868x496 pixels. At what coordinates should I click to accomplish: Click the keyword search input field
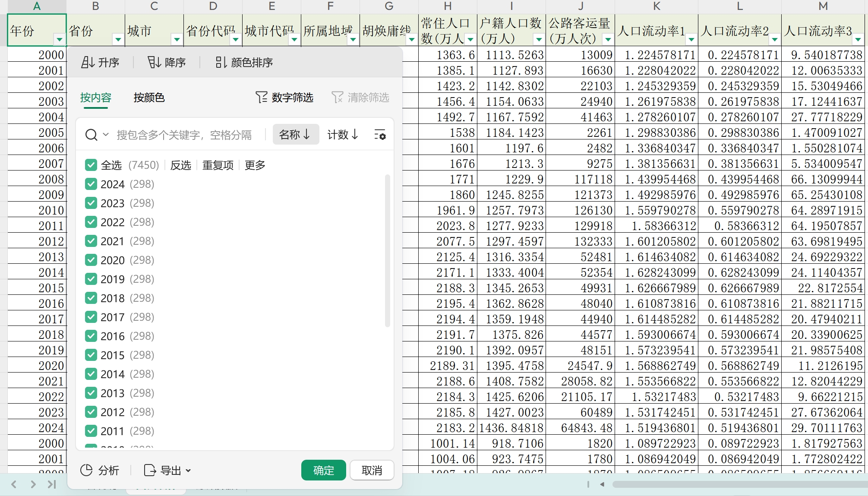coord(184,135)
